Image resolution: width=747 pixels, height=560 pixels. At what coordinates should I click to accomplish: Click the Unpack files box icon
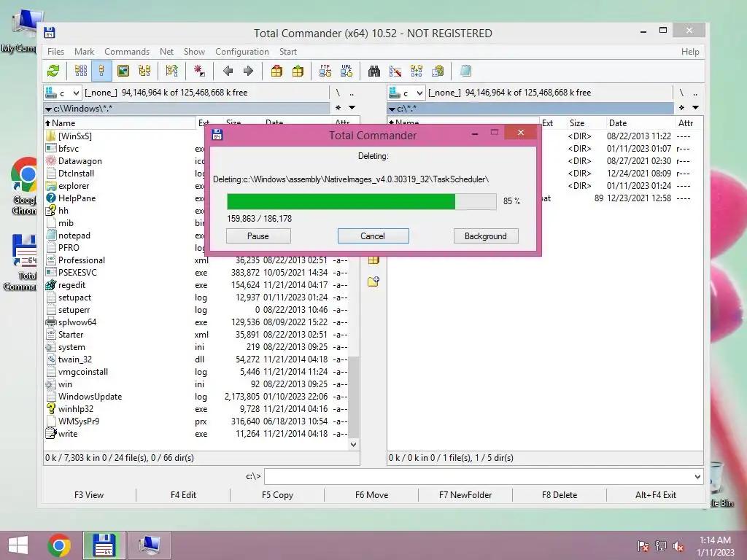298,71
